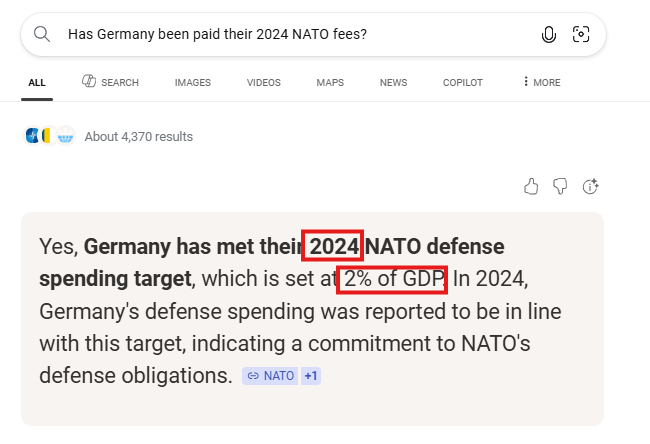Expand the More options menu
Image resolution: width=650 pixels, height=444 pixels.
(x=541, y=82)
